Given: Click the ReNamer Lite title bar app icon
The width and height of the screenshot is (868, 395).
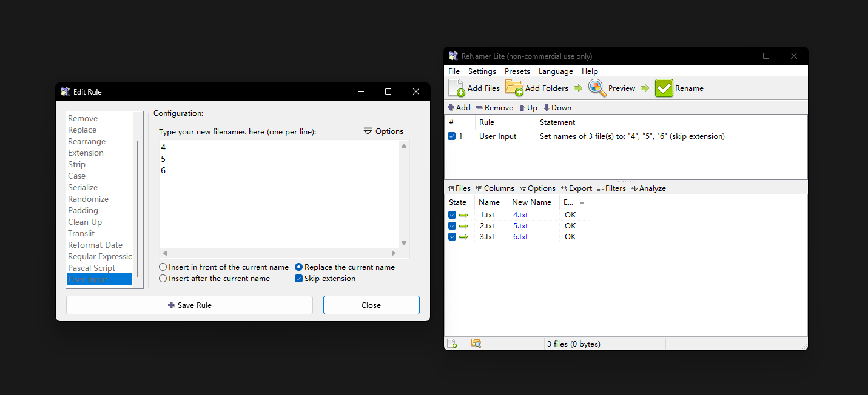Looking at the screenshot, I should pyautogui.click(x=453, y=56).
